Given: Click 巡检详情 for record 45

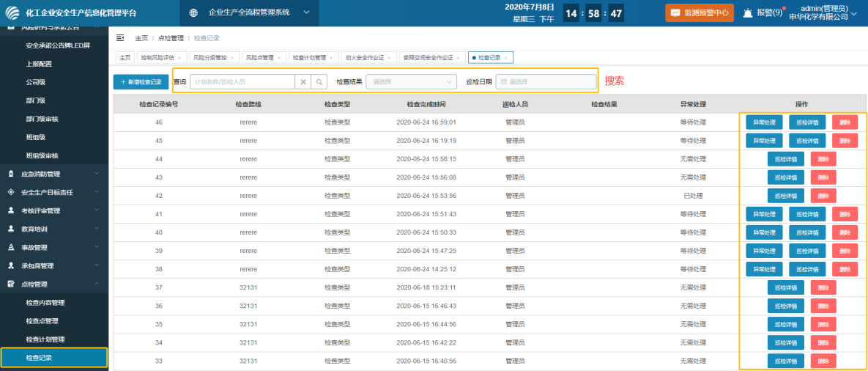Looking at the screenshot, I should click(807, 141).
